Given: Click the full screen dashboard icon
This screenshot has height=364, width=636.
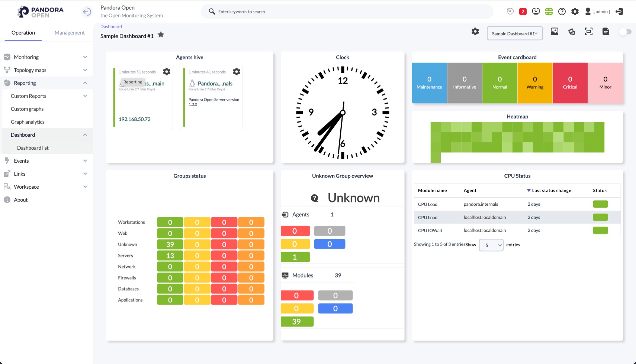Looking at the screenshot, I should (x=588, y=32).
